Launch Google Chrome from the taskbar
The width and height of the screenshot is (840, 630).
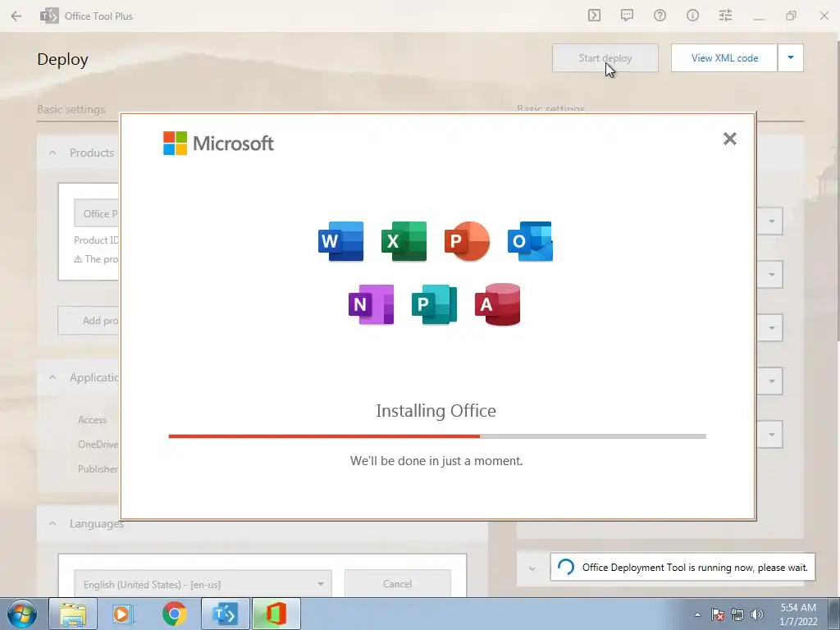pos(174,614)
